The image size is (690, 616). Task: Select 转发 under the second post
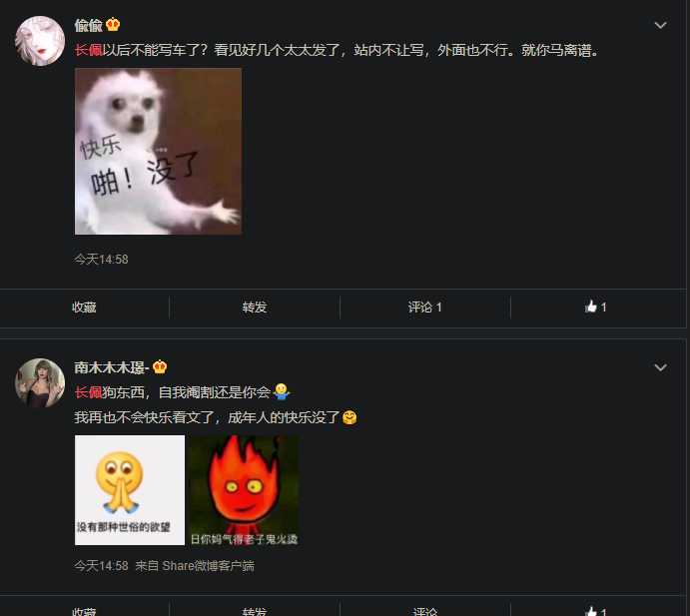255,612
